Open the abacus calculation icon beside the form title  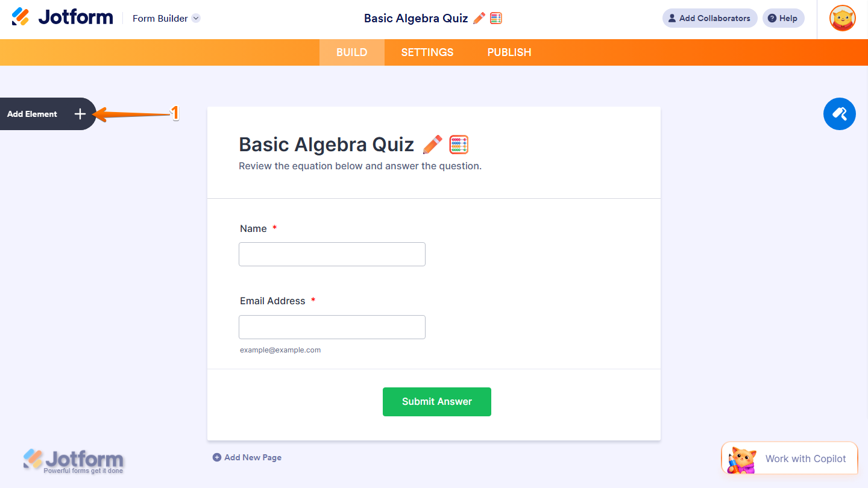coord(458,144)
